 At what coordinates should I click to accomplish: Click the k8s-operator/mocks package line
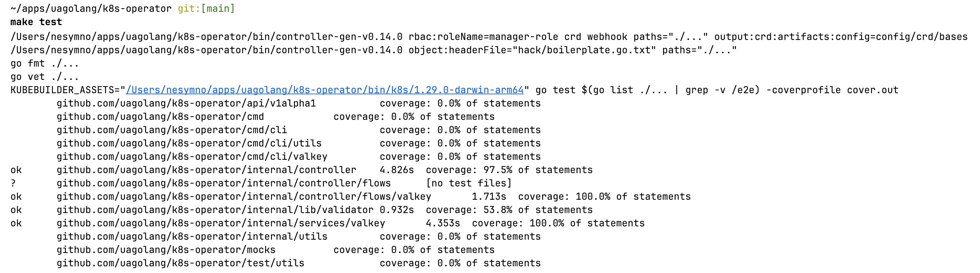pyautogui.click(x=276, y=250)
